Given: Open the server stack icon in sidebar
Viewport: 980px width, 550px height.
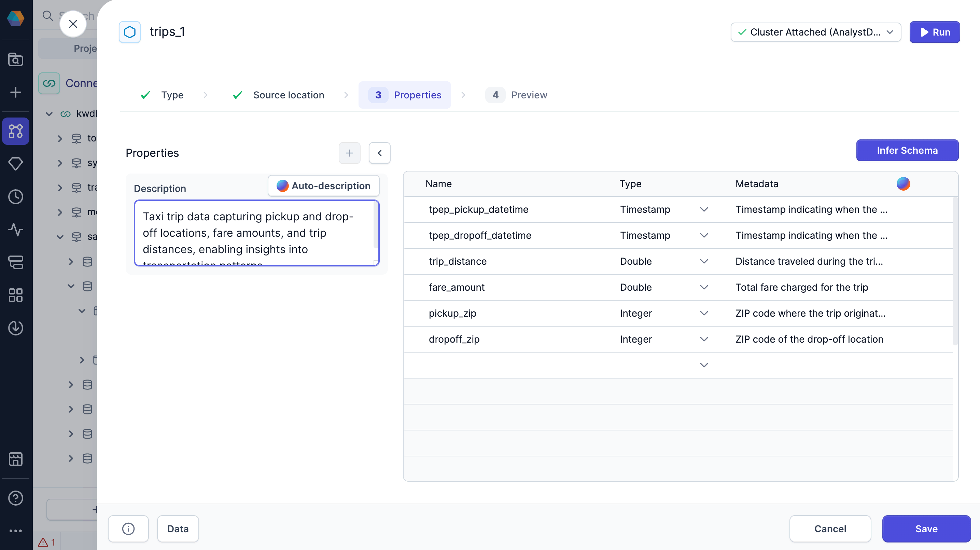Looking at the screenshot, I should (x=16, y=262).
